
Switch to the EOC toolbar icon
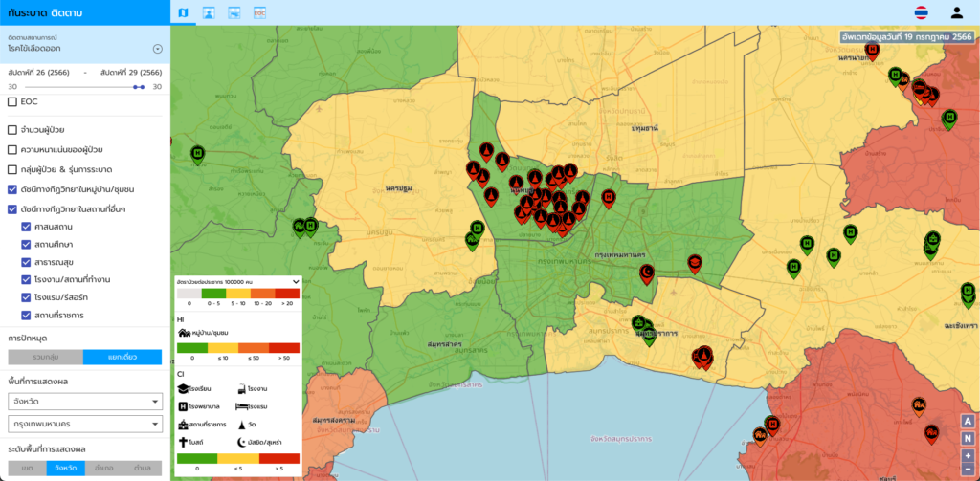point(259,12)
